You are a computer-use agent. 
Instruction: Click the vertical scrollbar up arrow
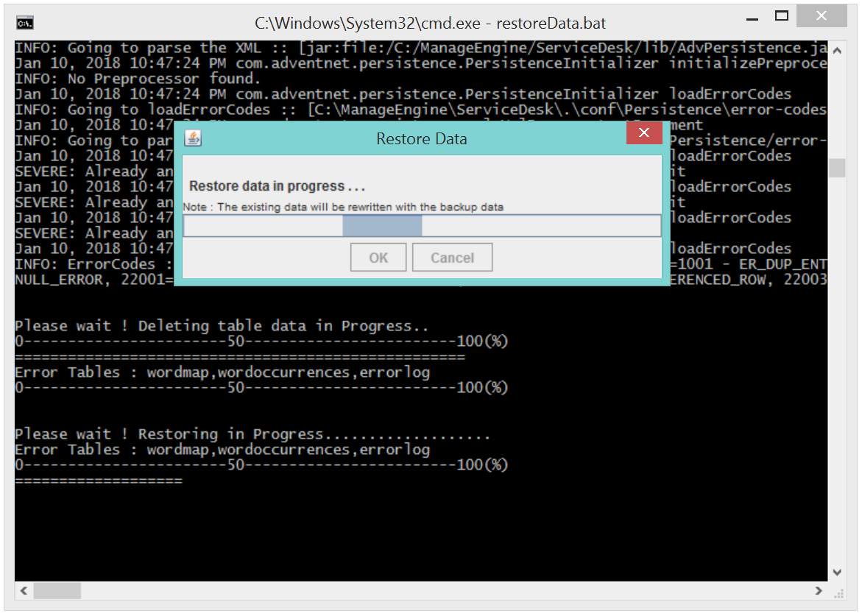click(x=837, y=51)
